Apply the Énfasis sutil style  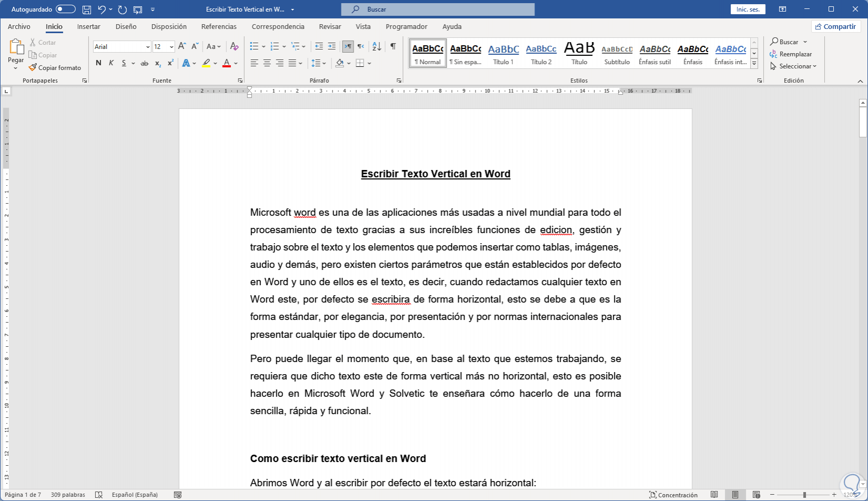[655, 53]
